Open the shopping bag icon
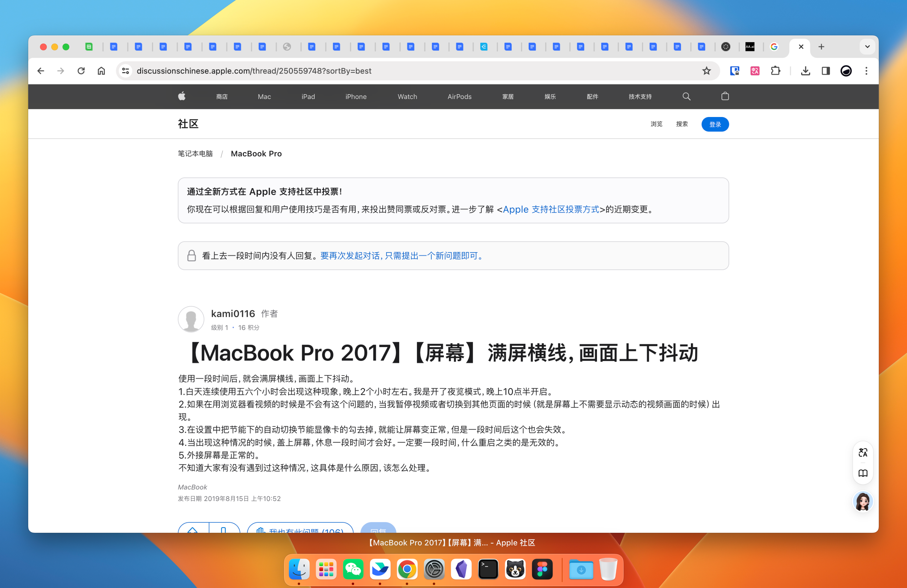The image size is (907, 588). click(725, 96)
